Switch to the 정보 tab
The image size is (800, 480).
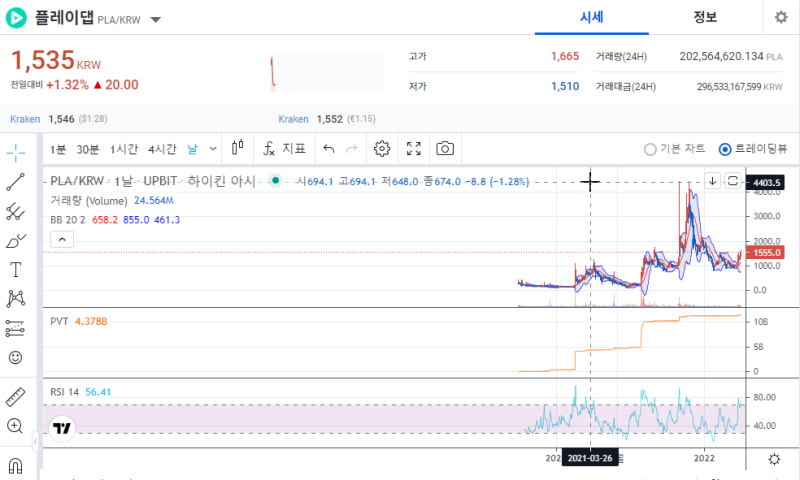[705, 17]
